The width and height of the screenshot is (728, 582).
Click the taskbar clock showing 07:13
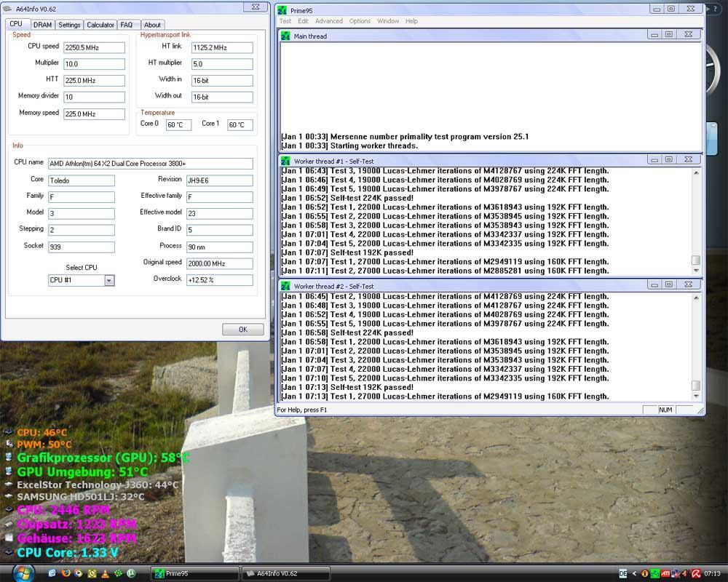[712, 574]
